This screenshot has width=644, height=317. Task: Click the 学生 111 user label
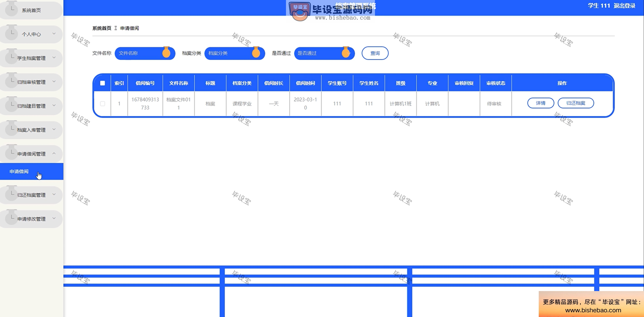click(x=599, y=6)
